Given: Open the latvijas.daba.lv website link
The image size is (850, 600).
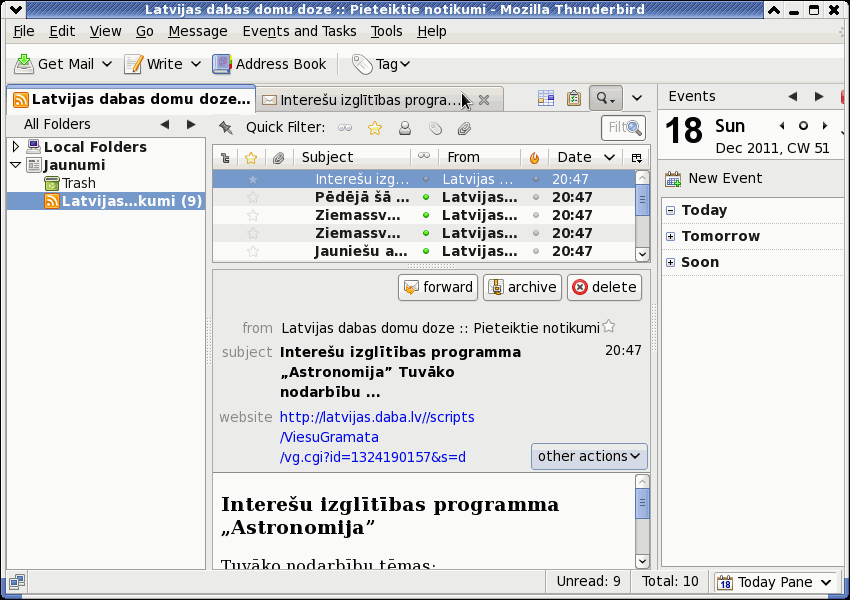Looking at the screenshot, I should 377,437.
